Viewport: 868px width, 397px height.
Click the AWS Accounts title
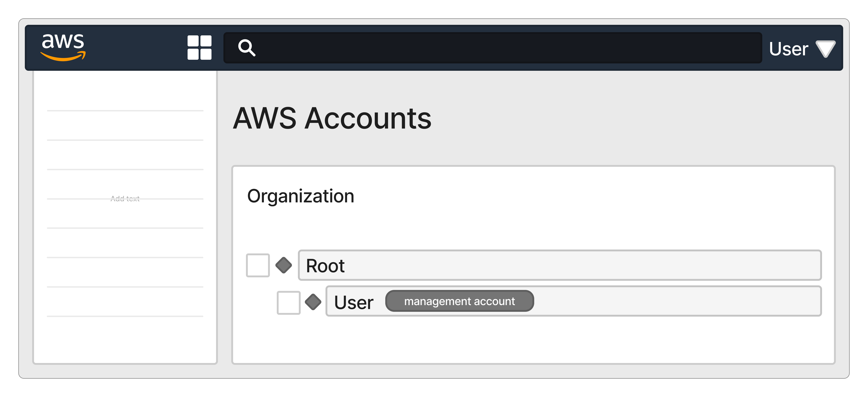(x=332, y=118)
